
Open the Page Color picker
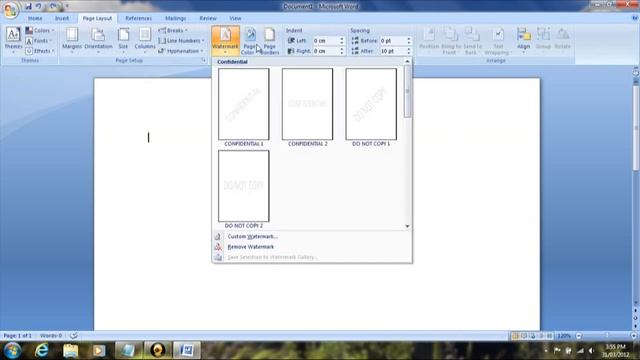(x=250, y=41)
